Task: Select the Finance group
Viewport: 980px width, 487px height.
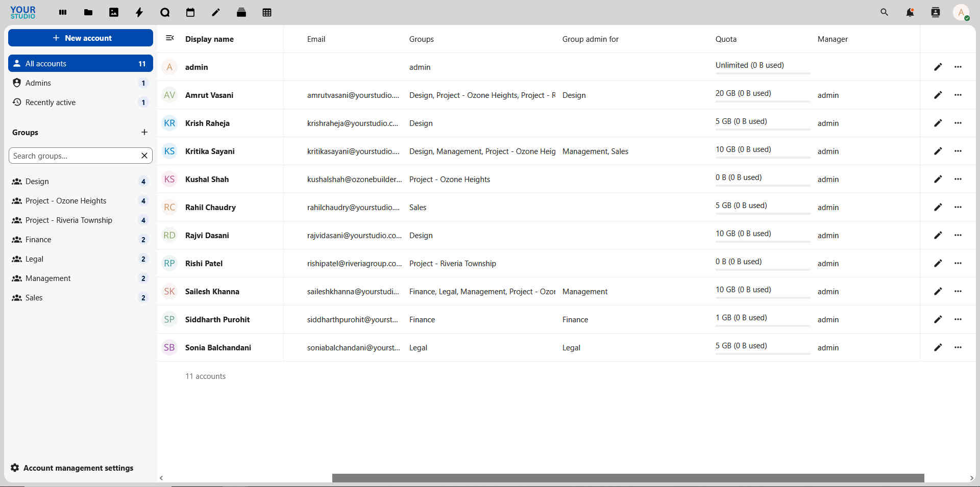Action: (x=81, y=240)
